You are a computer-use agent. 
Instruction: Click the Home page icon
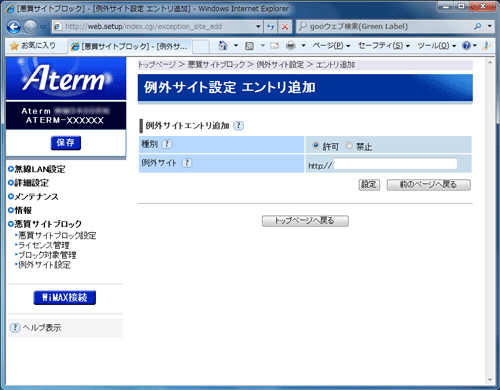[x=223, y=46]
